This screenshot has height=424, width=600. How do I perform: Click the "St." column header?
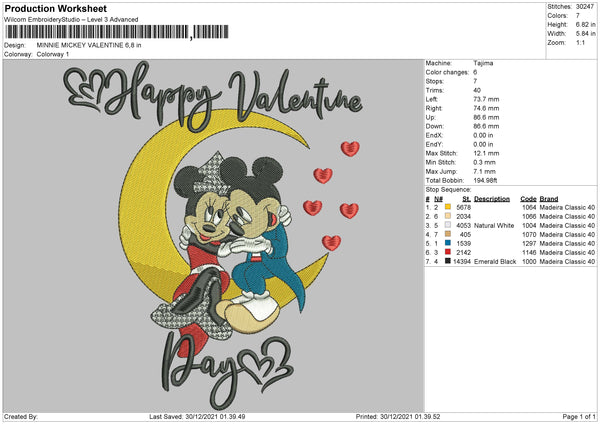(466, 199)
